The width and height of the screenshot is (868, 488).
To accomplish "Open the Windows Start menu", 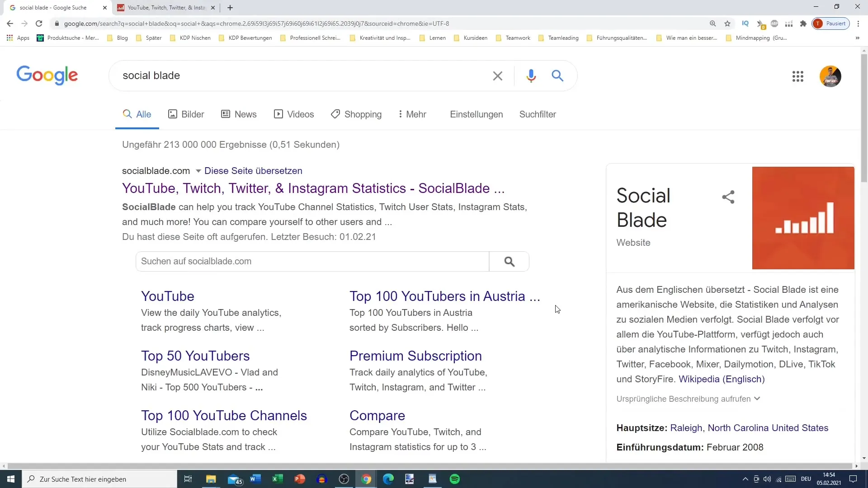I will (11, 479).
